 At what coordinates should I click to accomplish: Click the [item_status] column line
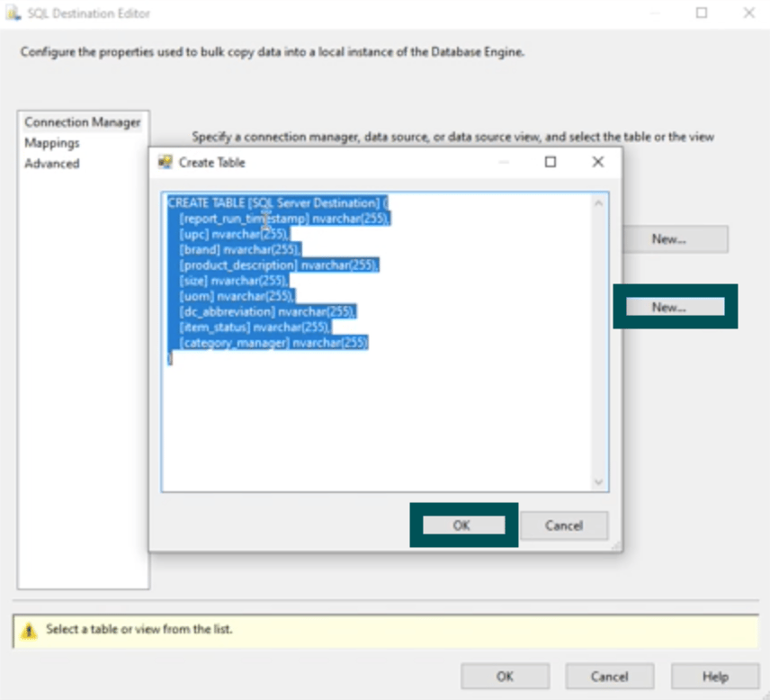click(x=255, y=328)
